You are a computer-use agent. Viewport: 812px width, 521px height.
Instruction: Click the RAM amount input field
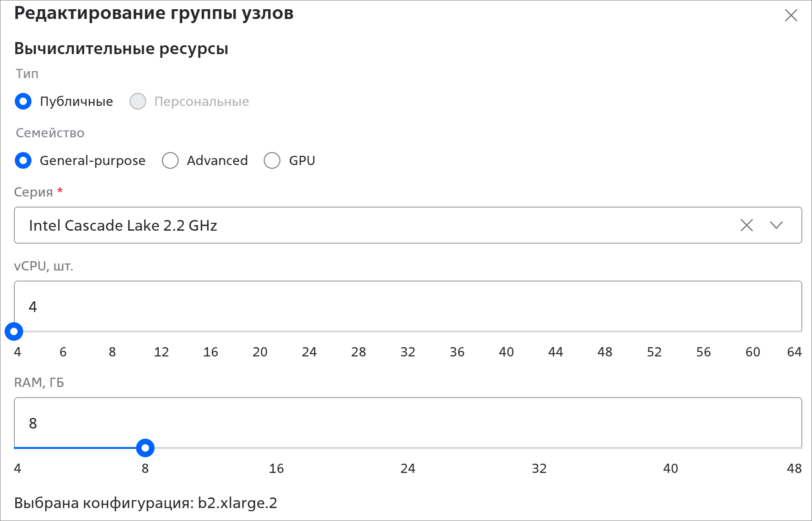407,423
